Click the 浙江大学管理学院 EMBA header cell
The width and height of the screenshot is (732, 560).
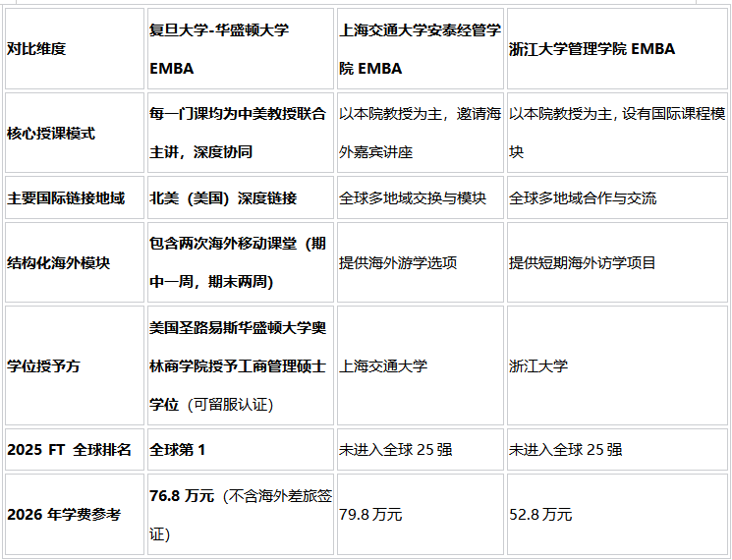(x=592, y=49)
